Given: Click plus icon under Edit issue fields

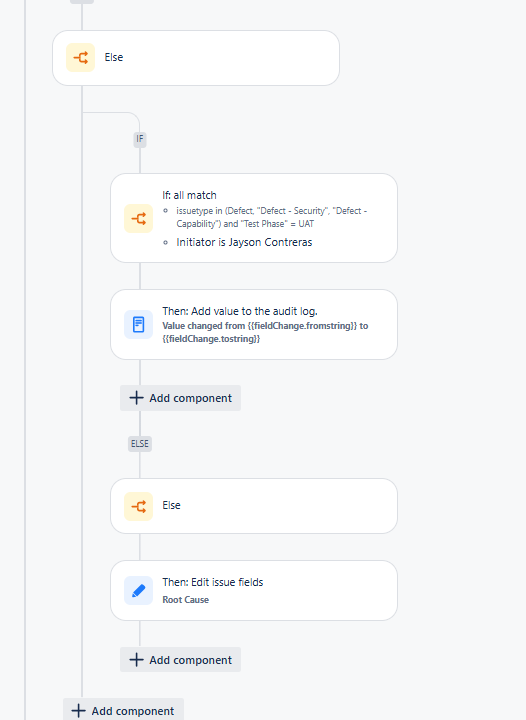Looking at the screenshot, I should pos(136,660).
